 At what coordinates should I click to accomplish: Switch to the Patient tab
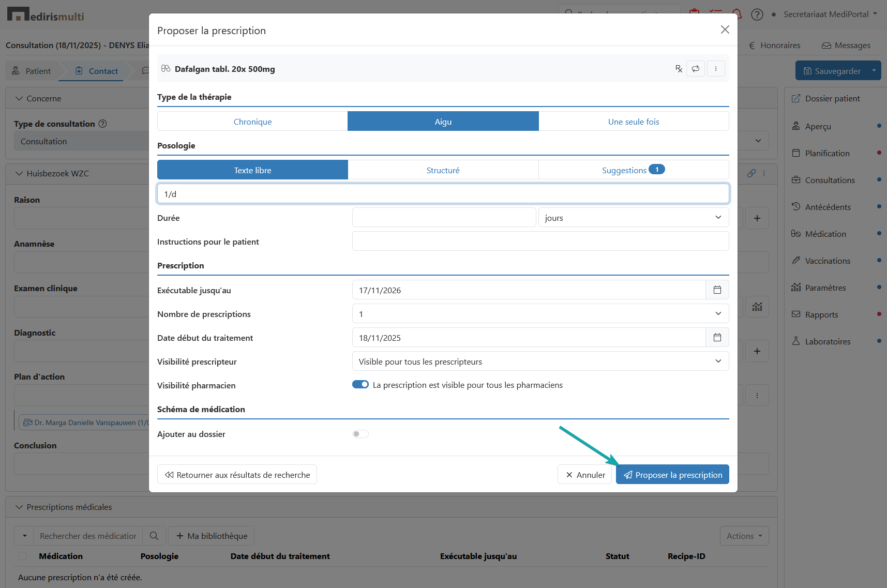click(32, 71)
